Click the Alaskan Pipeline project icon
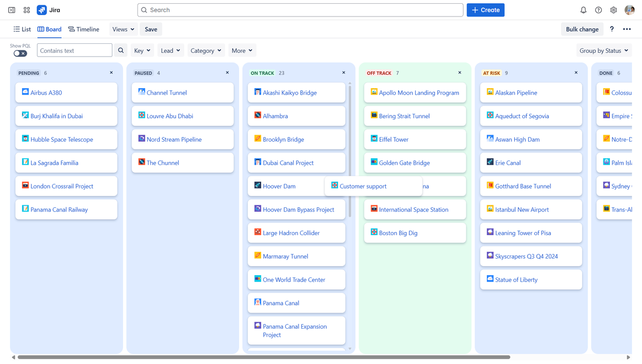The height and width of the screenshot is (364, 642). [x=490, y=92]
